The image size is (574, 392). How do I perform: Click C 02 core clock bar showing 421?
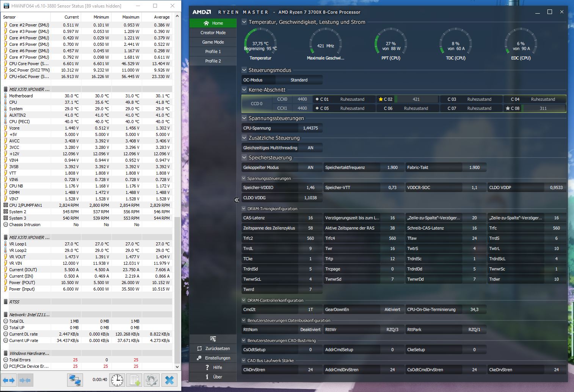[x=416, y=99]
